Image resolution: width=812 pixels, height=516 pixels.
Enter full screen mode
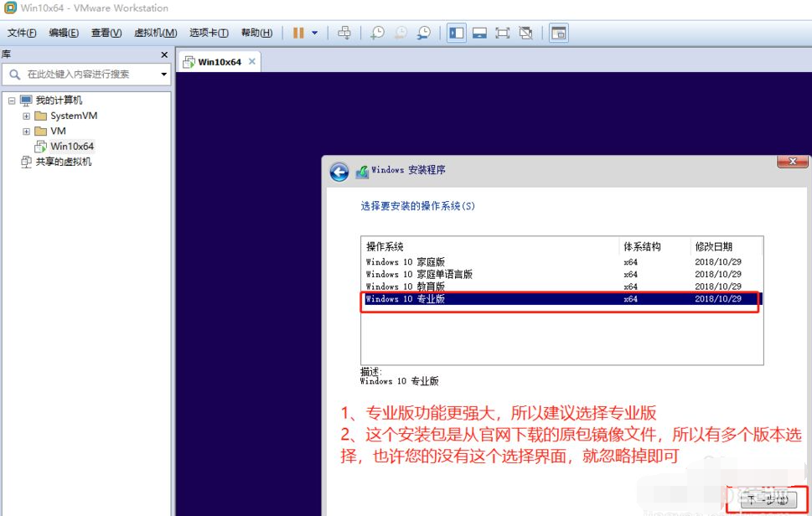tap(502, 34)
